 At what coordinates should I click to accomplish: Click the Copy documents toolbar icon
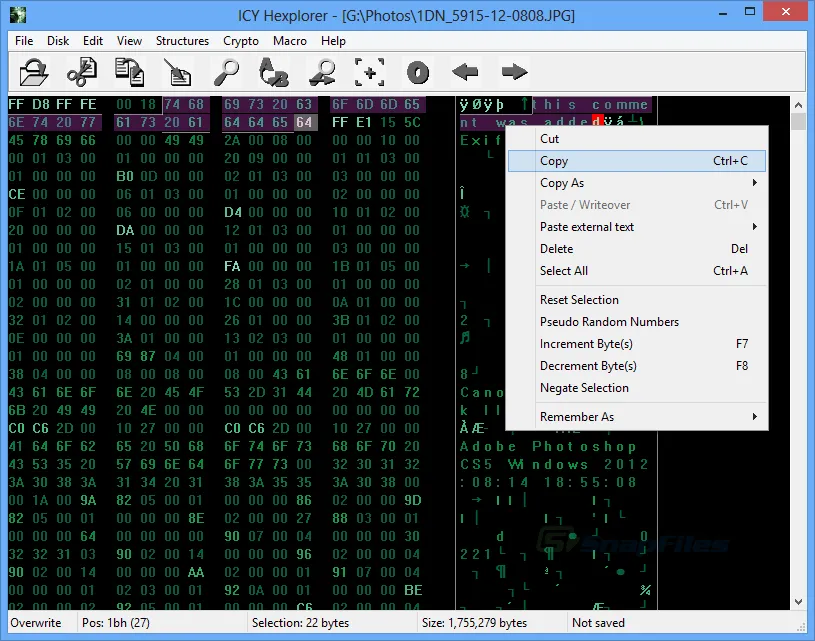tap(129, 72)
